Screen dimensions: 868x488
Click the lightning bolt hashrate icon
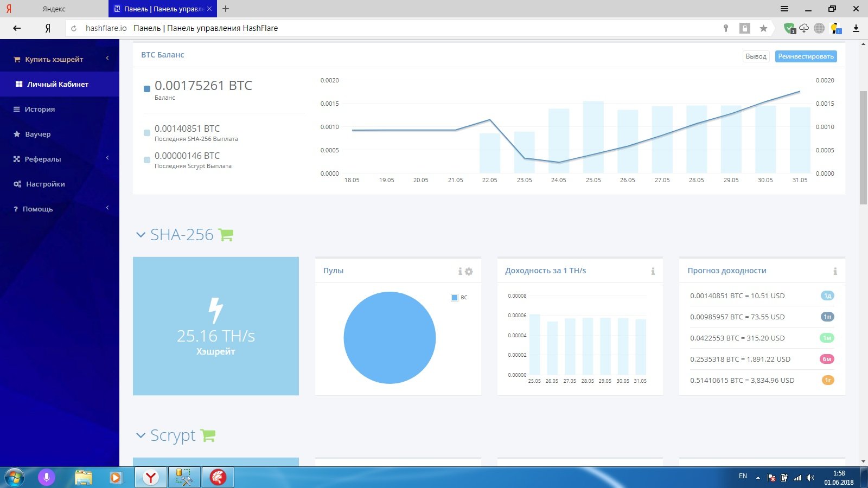pyautogui.click(x=216, y=310)
